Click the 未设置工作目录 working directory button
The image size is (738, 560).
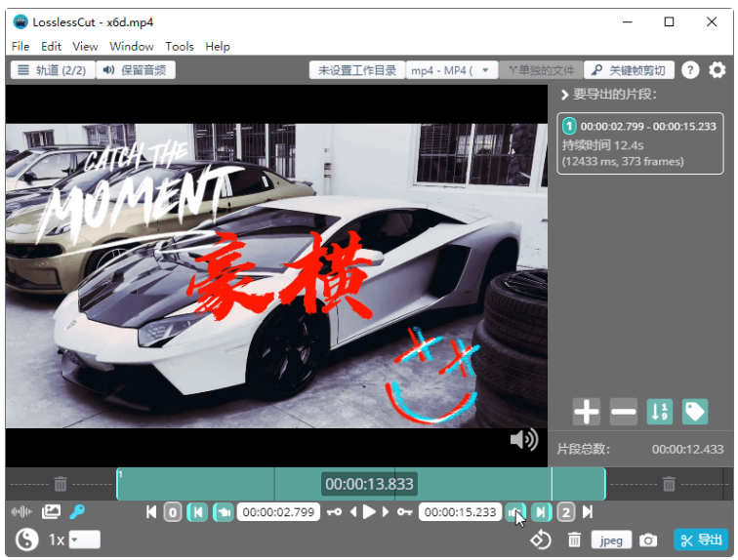(x=356, y=70)
